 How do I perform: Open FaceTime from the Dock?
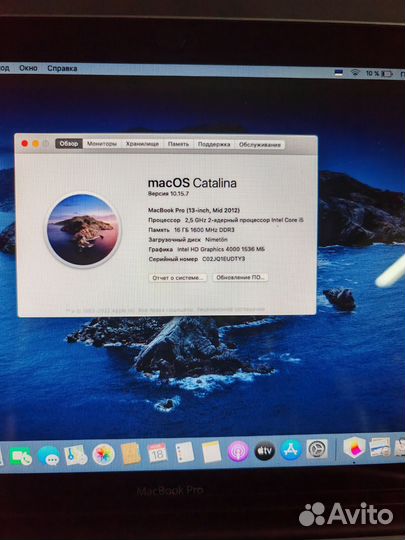click(21, 456)
